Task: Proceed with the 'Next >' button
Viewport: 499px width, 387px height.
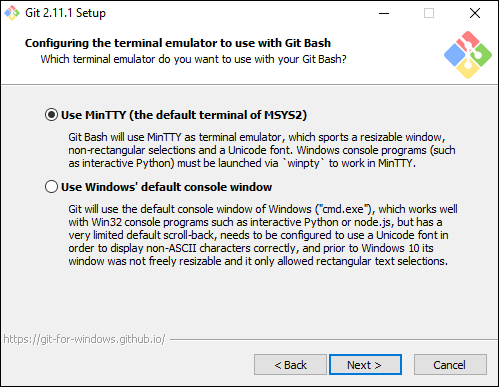Action: tap(365, 365)
